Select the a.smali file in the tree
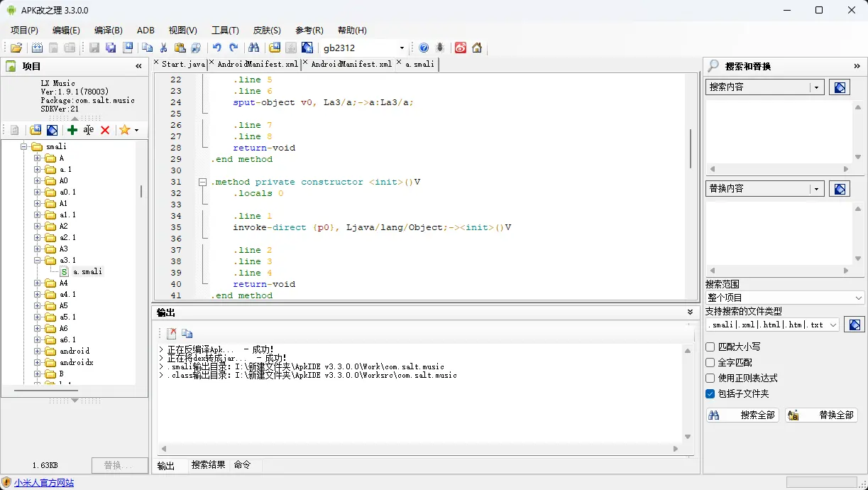This screenshot has width=868, height=490. [87, 272]
